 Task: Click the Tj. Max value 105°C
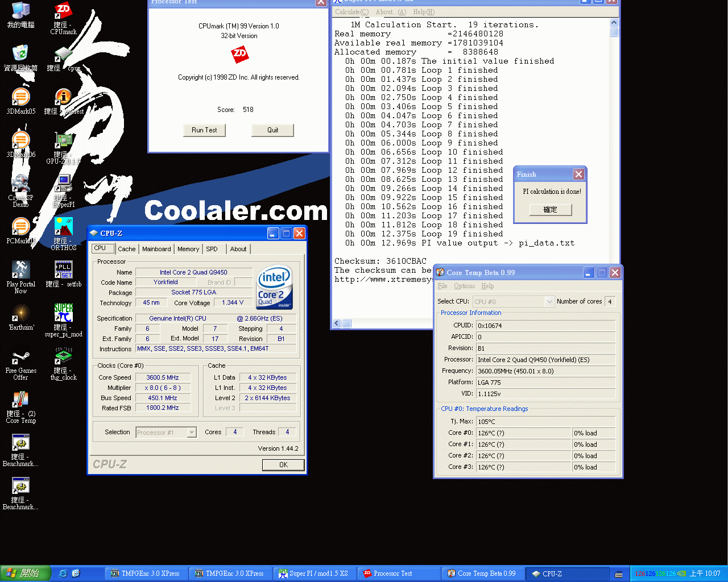[x=545, y=422]
